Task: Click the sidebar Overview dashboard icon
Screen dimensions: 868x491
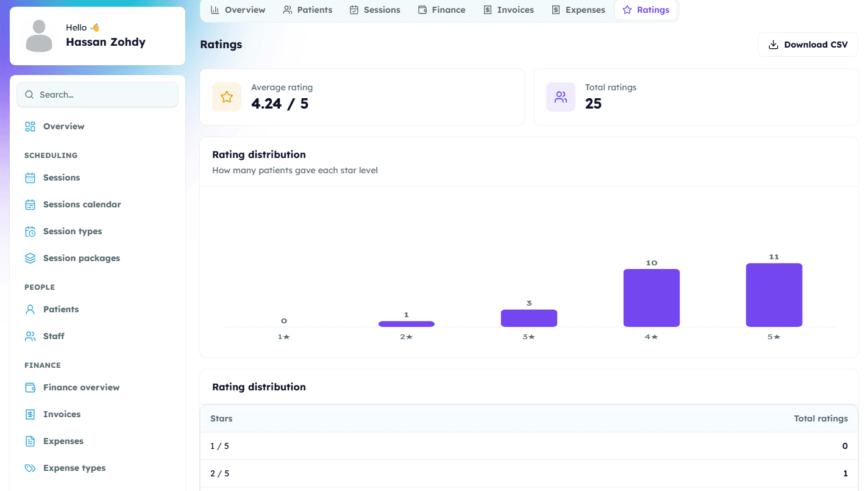Action: [x=30, y=126]
